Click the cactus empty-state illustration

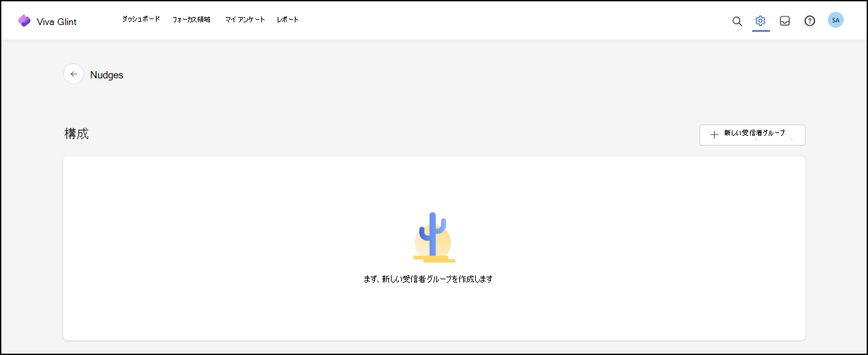point(434,238)
